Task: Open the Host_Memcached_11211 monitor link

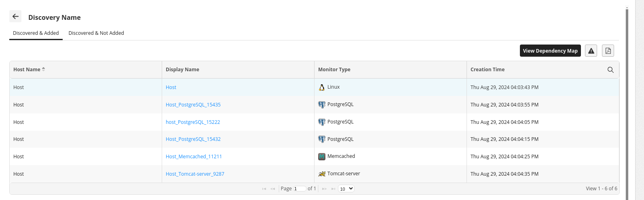Action: 194,157
